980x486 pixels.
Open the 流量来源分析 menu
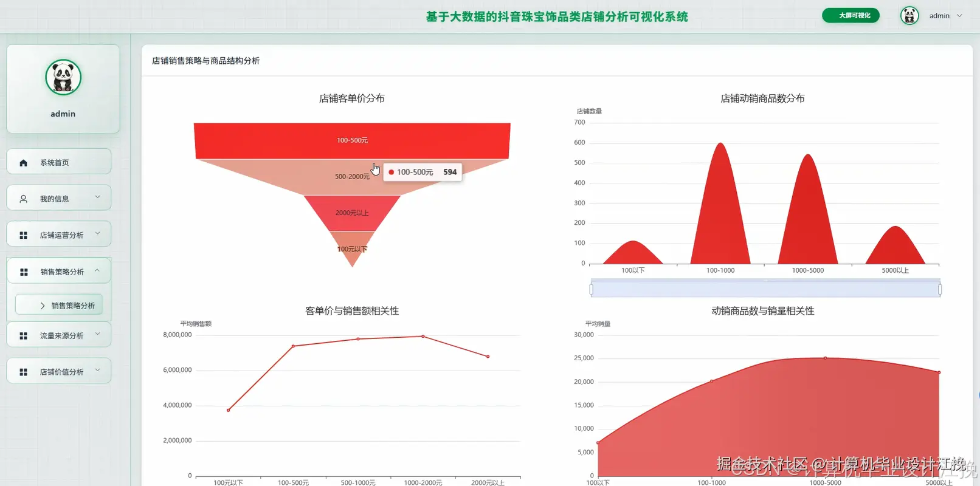59,335
